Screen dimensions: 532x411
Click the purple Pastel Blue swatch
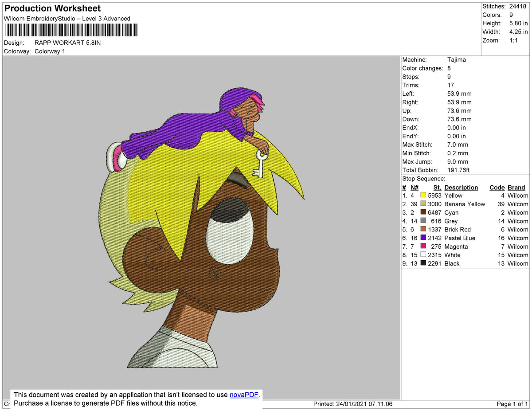pyautogui.click(x=423, y=238)
